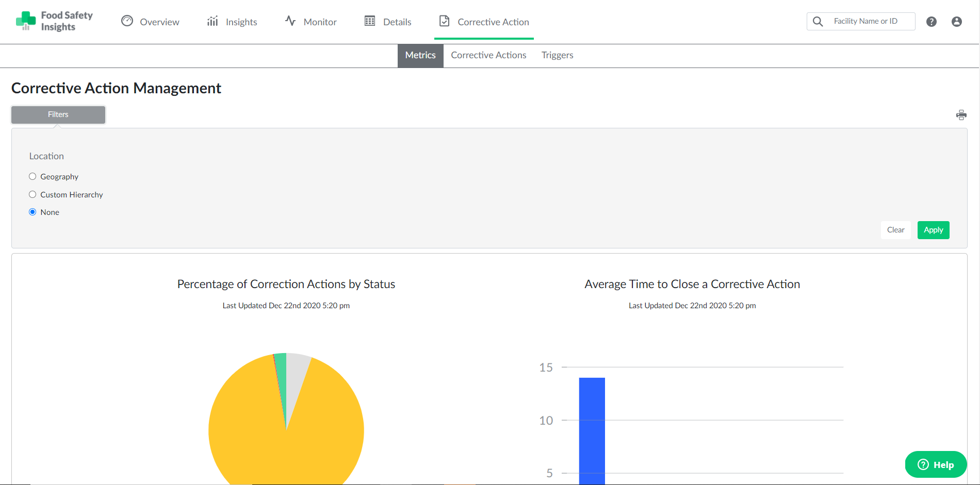The image size is (980, 485).
Task: Collapse the Filters panel
Action: point(58,114)
